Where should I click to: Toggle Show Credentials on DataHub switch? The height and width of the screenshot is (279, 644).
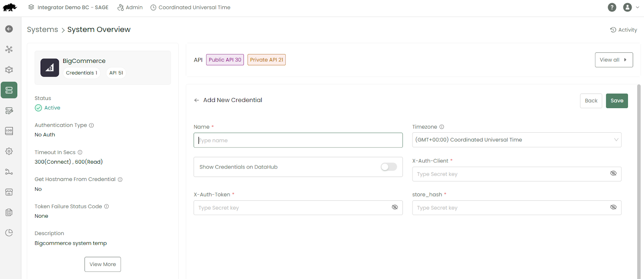coord(389,167)
